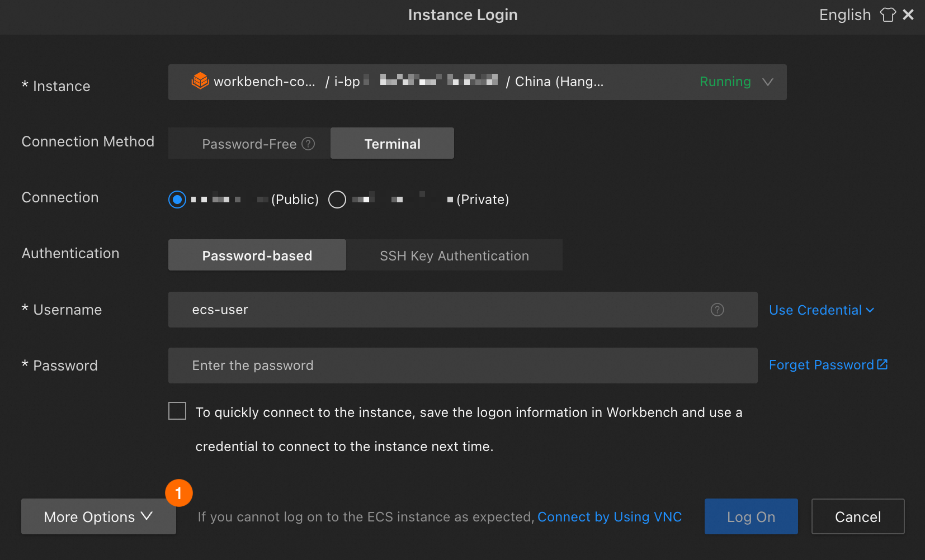
Task: Focus the Enter the password field
Action: 463,366
